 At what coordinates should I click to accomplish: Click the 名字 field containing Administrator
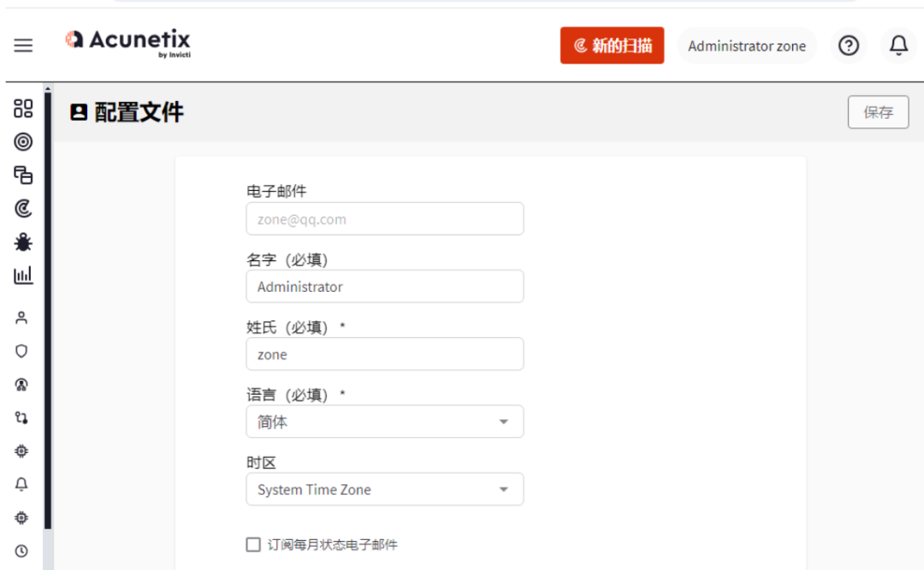coord(385,287)
